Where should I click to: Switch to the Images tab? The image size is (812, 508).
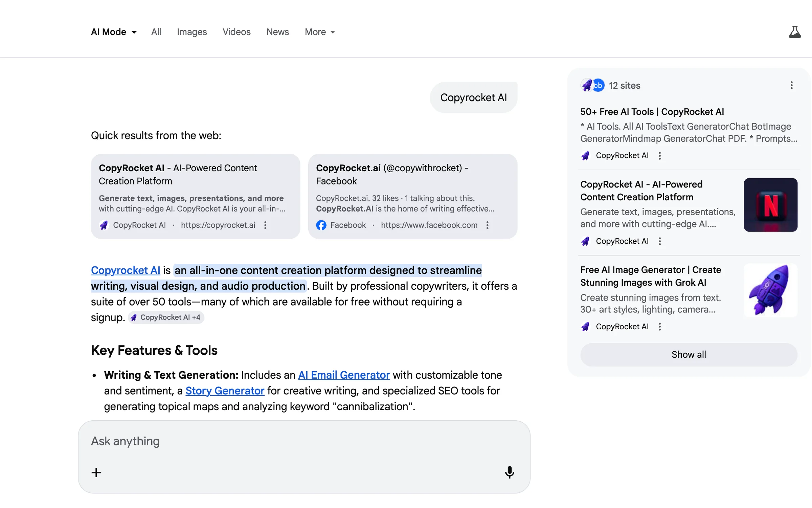coord(191,32)
